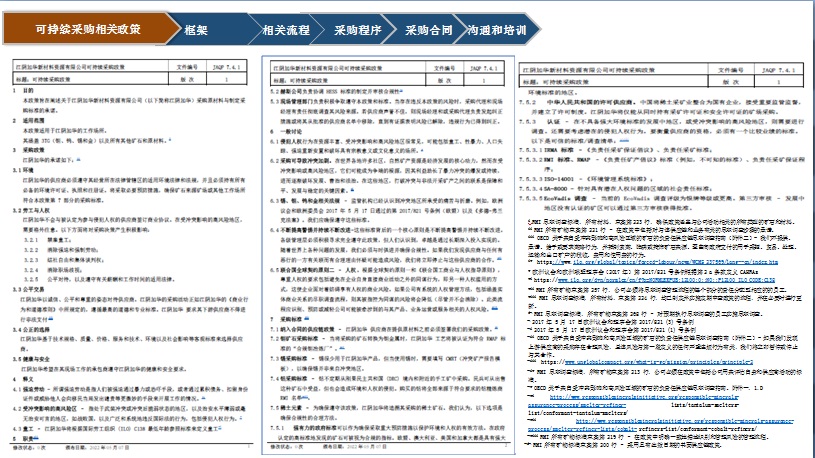Click the heading 3.2 劳工与人权

(31, 210)
